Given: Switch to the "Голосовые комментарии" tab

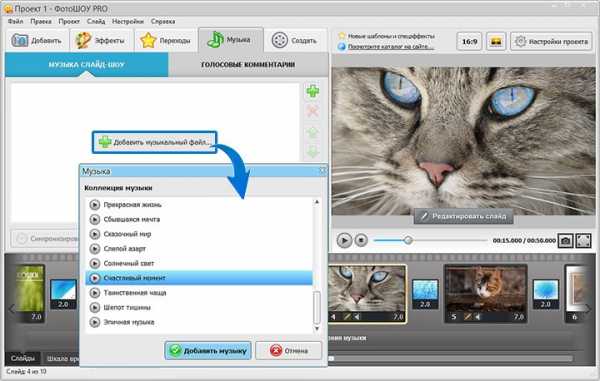Looking at the screenshot, I should click(248, 65).
